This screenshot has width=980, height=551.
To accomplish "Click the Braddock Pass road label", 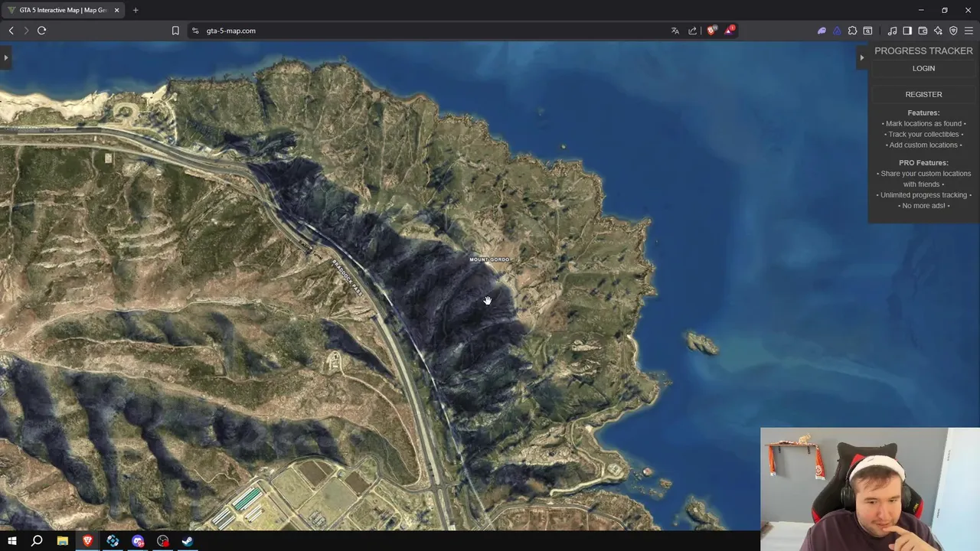I will coord(346,277).
